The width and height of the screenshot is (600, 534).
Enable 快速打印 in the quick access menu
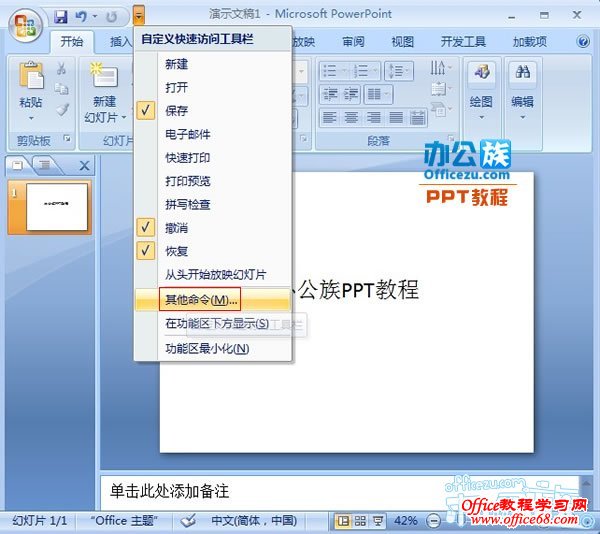coord(213,158)
